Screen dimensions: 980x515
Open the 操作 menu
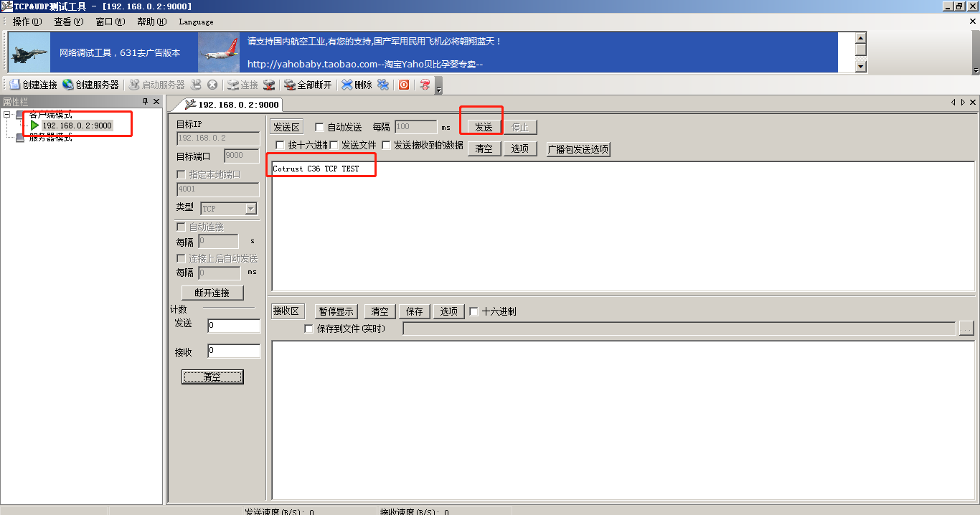click(27, 22)
